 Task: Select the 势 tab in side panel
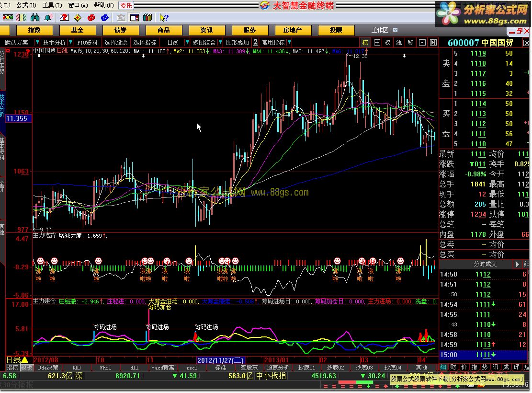(x=485, y=367)
